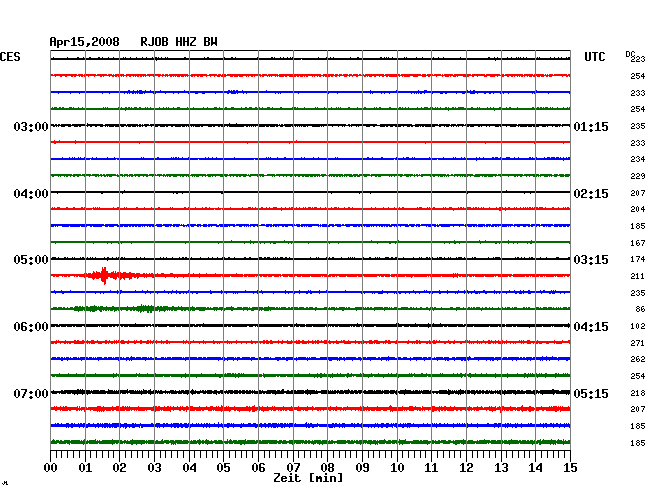
Task: Select minute tick label 12
Action: coord(466,468)
